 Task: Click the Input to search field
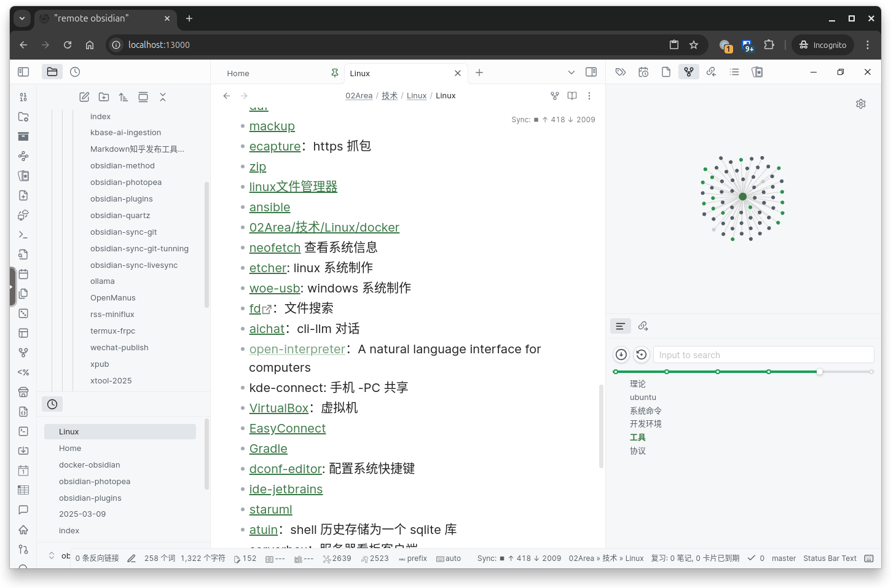click(763, 355)
